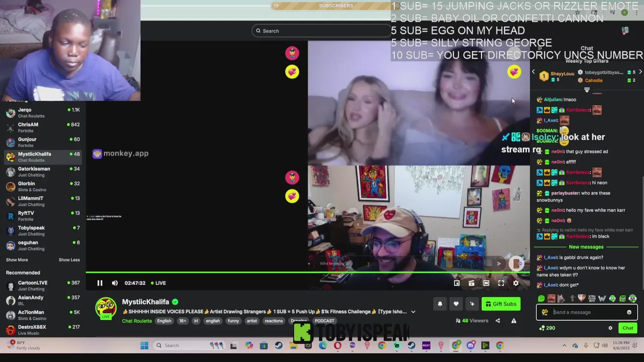
Task: Open Gatorkissman channel in sidebar
Action: [x=43, y=171]
